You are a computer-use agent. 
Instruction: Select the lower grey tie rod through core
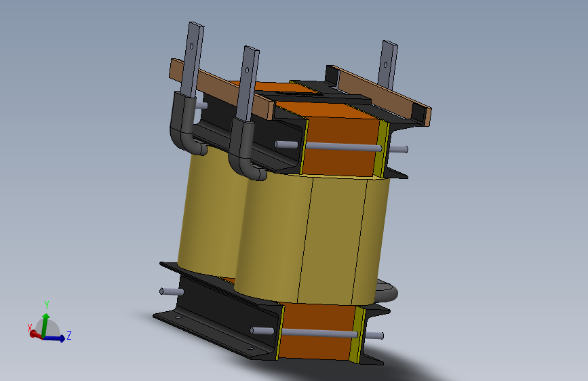(319, 333)
